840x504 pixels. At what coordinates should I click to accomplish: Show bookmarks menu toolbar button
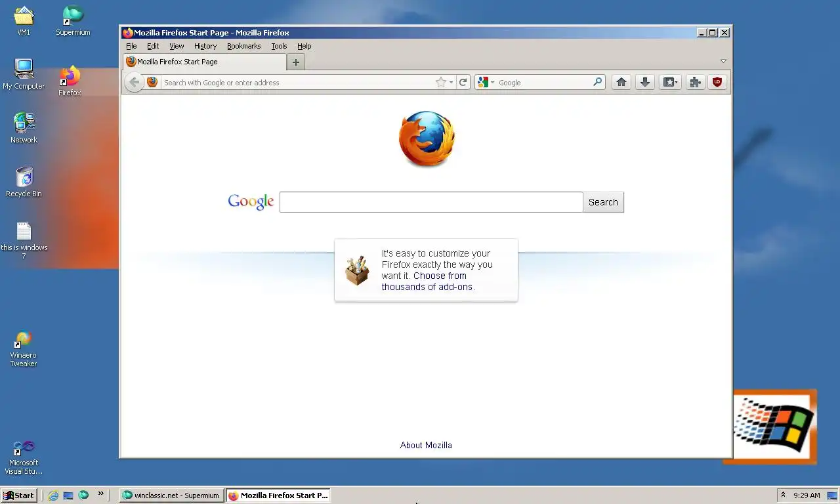(x=670, y=82)
